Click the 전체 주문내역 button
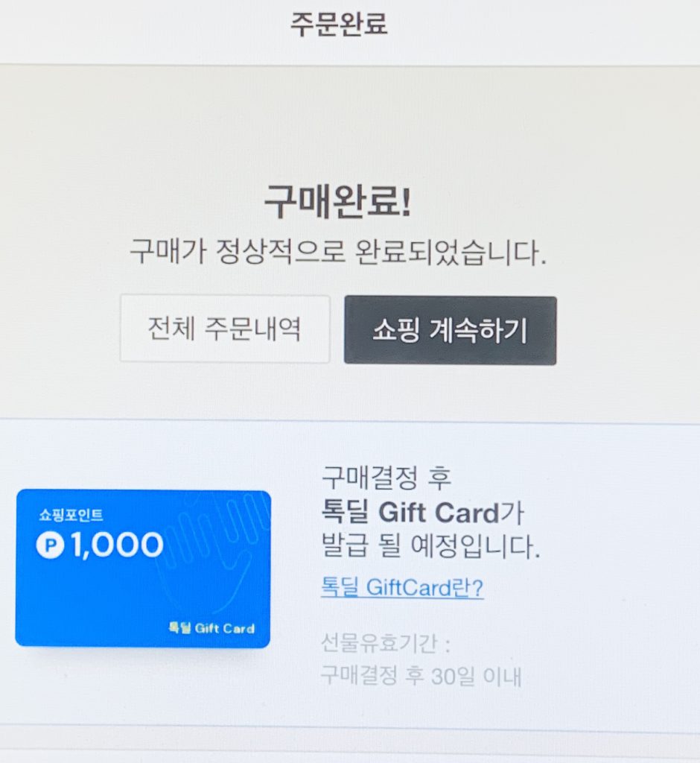Viewport: 700px width, 763px height. pos(224,329)
